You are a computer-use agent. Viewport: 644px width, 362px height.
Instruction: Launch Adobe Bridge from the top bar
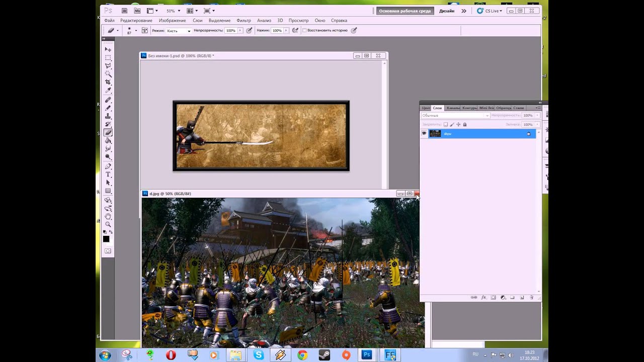(125, 11)
